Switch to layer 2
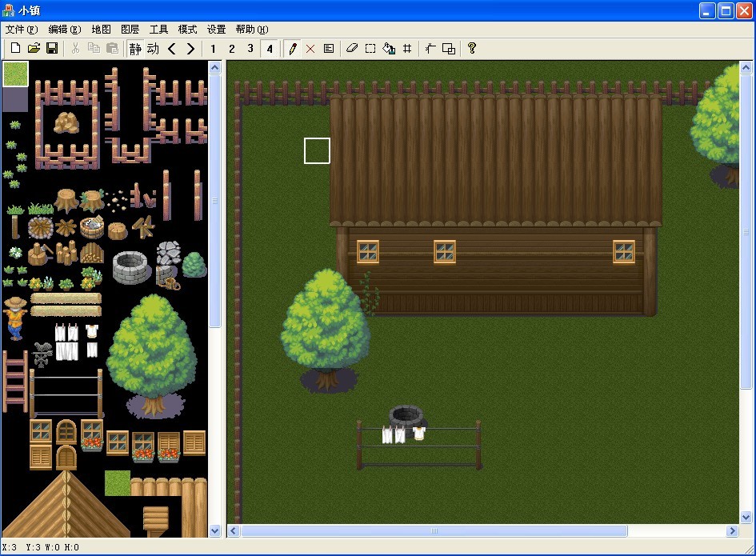 click(x=232, y=48)
